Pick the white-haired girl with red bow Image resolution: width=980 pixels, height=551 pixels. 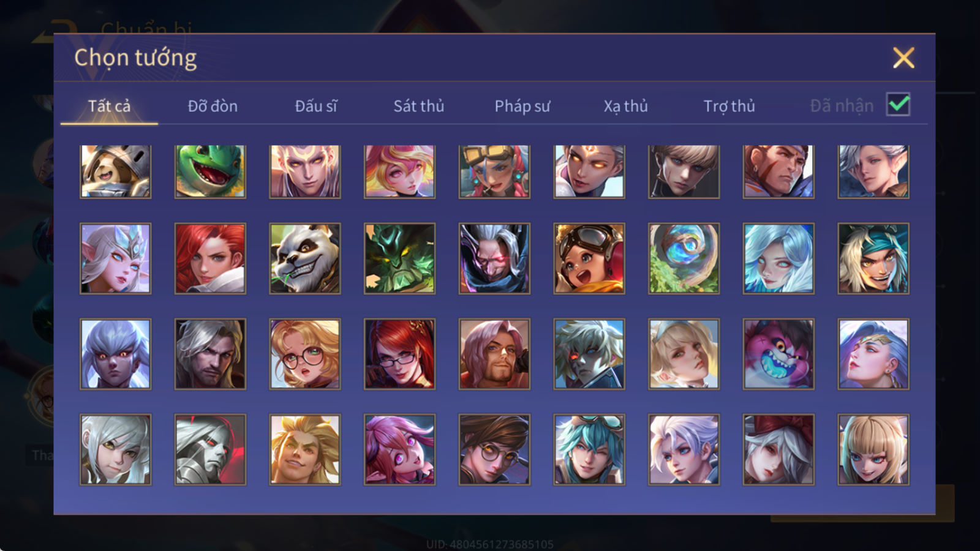tap(778, 449)
